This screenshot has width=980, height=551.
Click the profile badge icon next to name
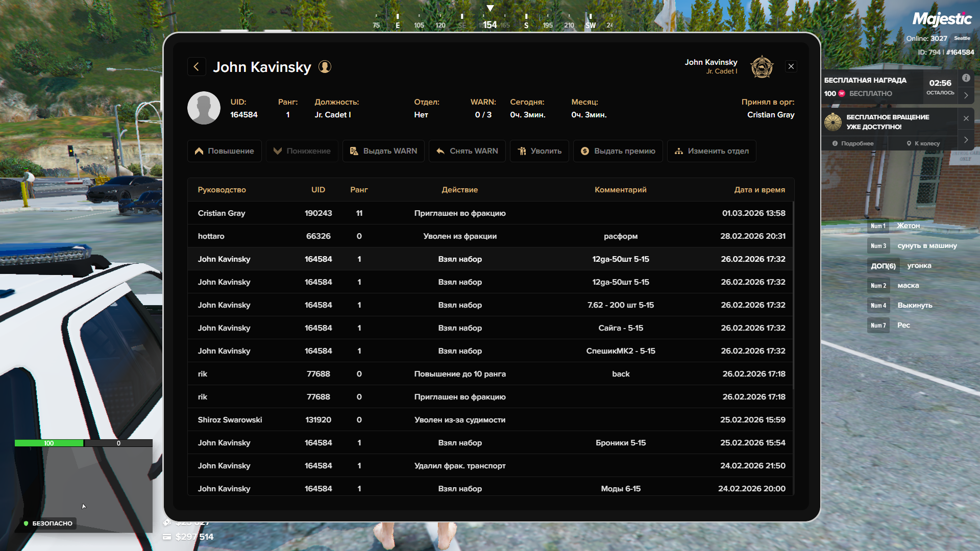click(x=325, y=67)
